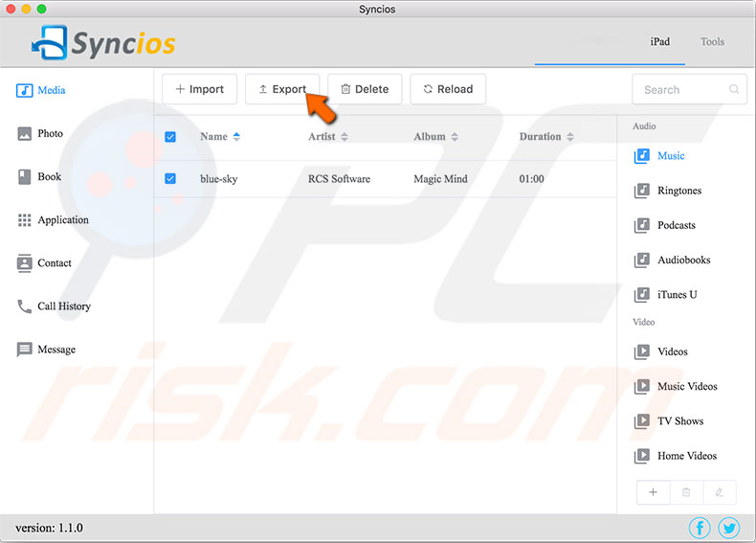Select Music audio category
756x543 pixels.
click(x=659, y=156)
